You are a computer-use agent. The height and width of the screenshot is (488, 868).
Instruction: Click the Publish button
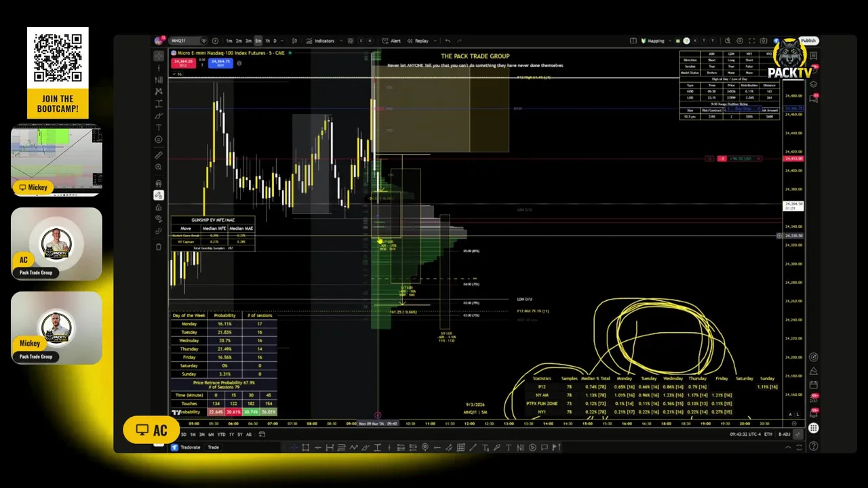pyautogui.click(x=808, y=41)
